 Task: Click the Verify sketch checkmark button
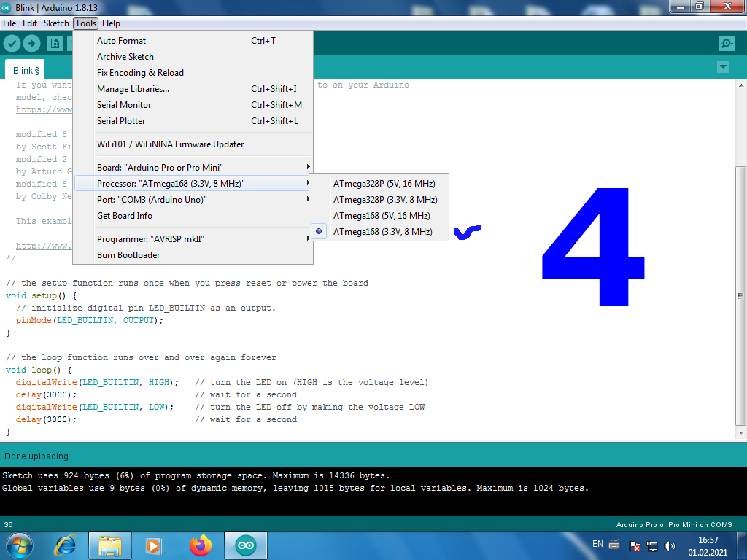(12, 44)
